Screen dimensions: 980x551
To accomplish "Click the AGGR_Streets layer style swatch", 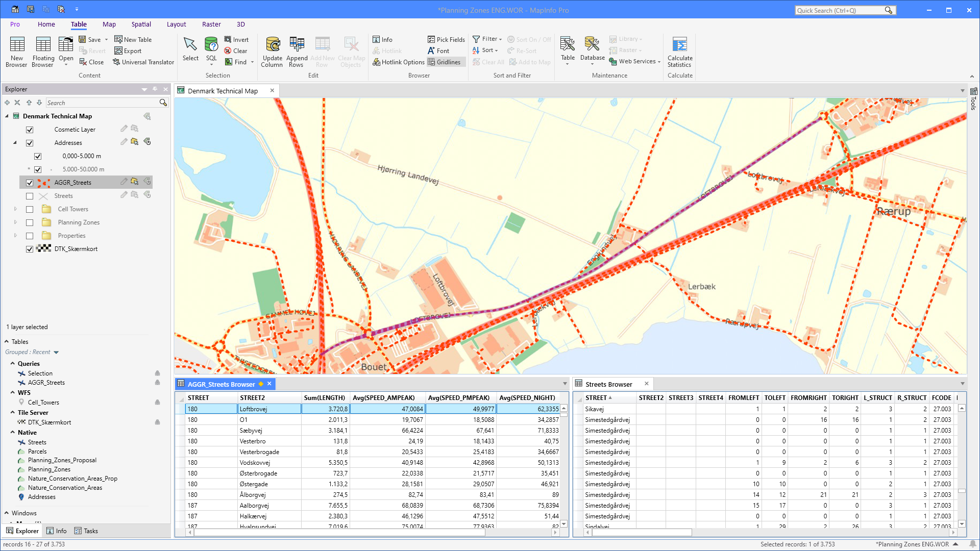I will [44, 183].
